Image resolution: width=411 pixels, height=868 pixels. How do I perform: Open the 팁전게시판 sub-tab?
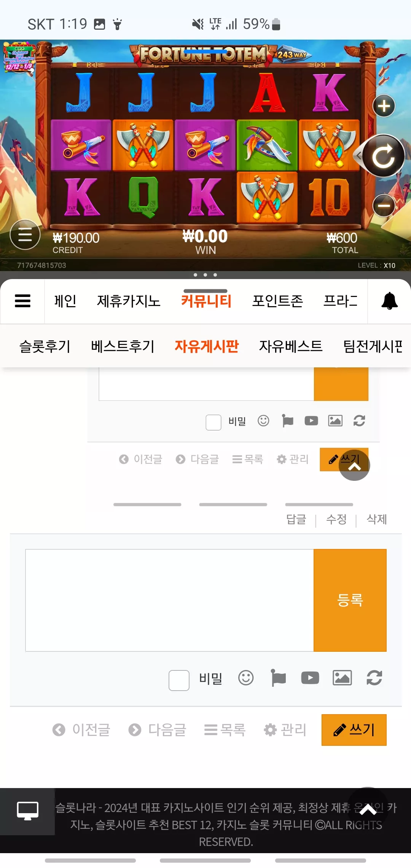(x=373, y=346)
